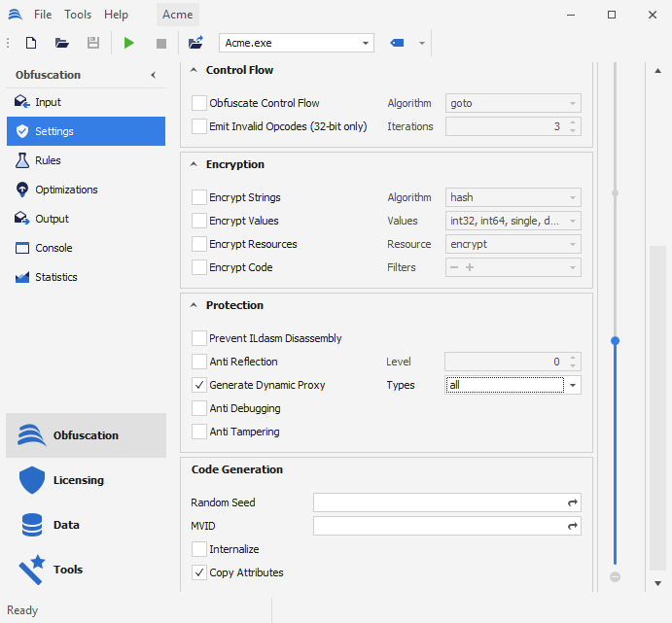Click the blue tag toolbar icon
Image resolution: width=672 pixels, height=623 pixels.
point(397,43)
